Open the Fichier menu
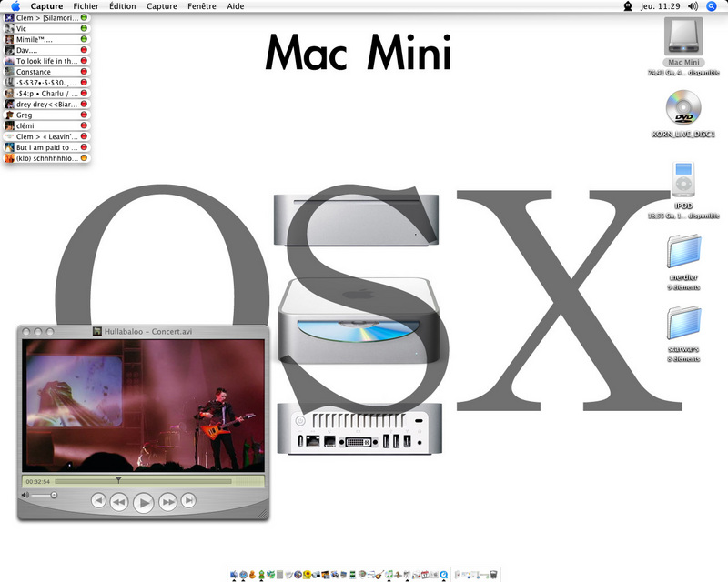This screenshot has width=728, height=582. pyautogui.click(x=86, y=6)
